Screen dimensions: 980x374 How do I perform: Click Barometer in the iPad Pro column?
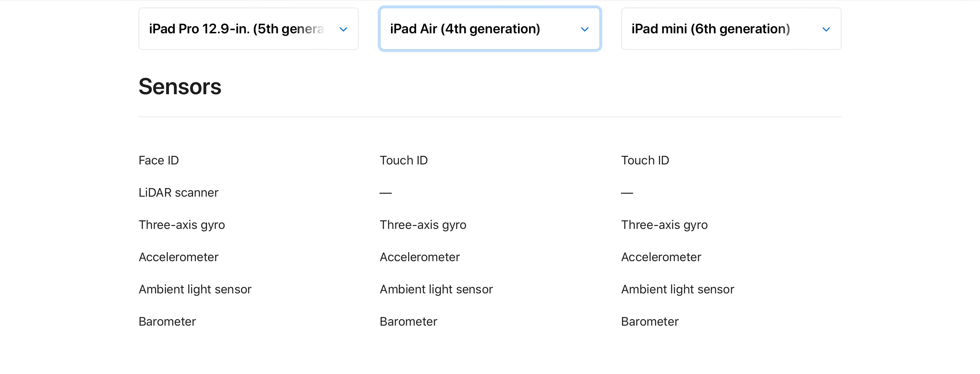pyautogui.click(x=167, y=322)
